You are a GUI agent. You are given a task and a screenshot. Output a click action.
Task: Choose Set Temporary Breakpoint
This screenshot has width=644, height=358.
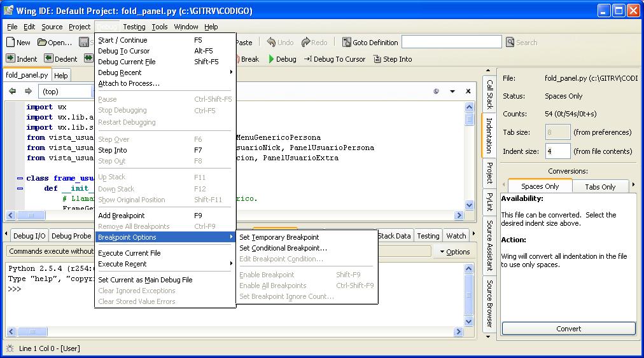(307, 237)
